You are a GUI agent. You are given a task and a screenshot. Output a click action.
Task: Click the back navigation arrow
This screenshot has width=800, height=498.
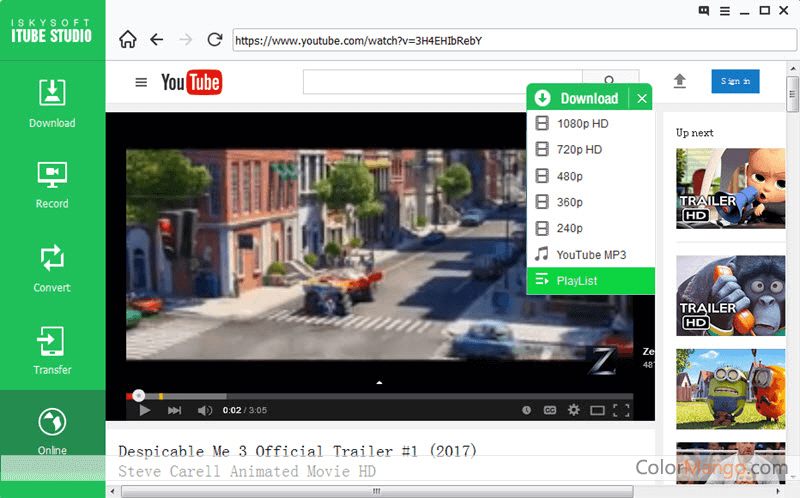156,40
